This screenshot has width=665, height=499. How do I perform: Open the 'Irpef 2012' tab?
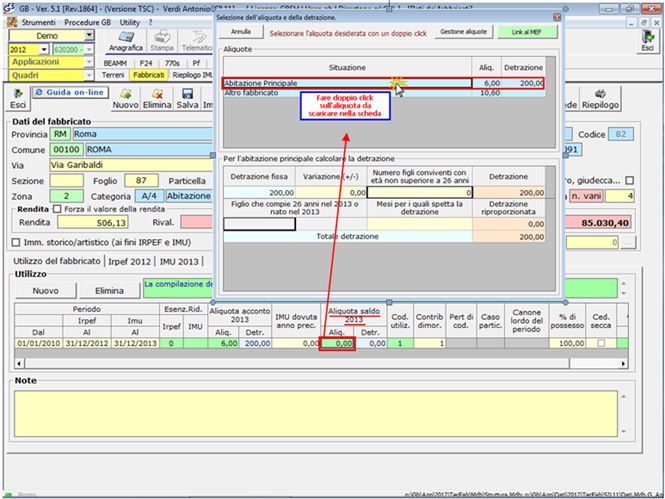pyautogui.click(x=129, y=262)
